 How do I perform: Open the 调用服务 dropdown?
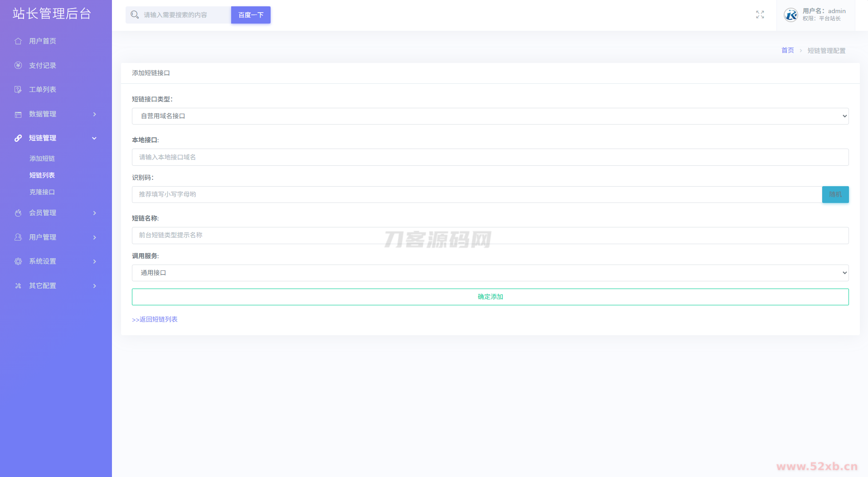pos(490,273)
